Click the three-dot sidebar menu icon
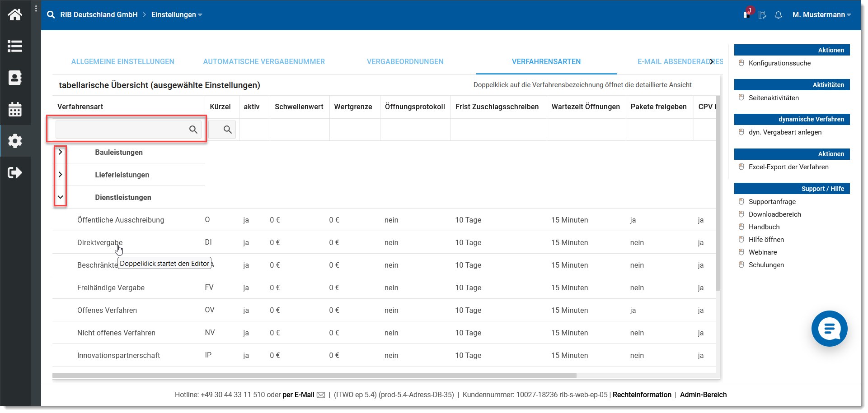Screen dimensions: 868x413 36,8
